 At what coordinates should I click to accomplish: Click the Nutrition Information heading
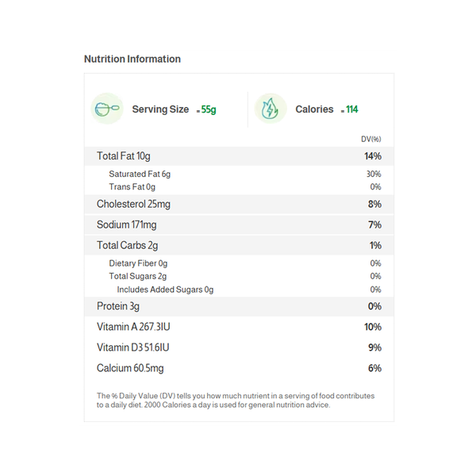[132, 59]
